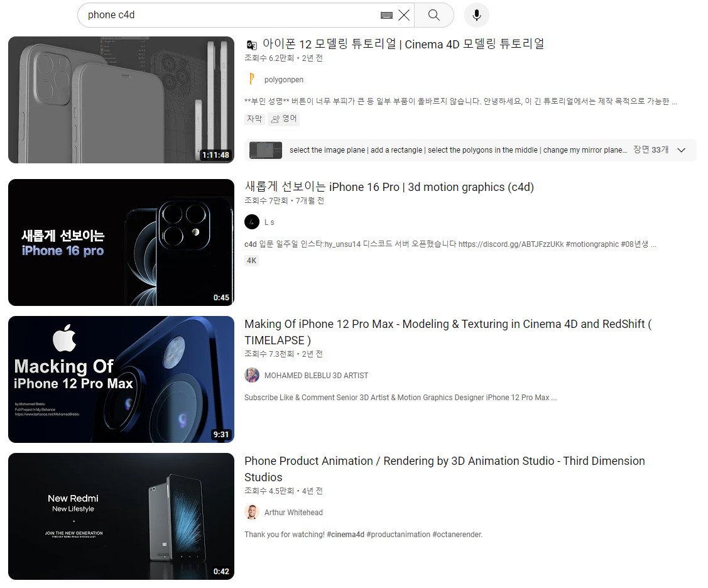Image resolution: width=708 pixels, height=588 pixels.
Task: Play the iPhone 16 Pro motion graphics thumbnail
Action: 121,242
